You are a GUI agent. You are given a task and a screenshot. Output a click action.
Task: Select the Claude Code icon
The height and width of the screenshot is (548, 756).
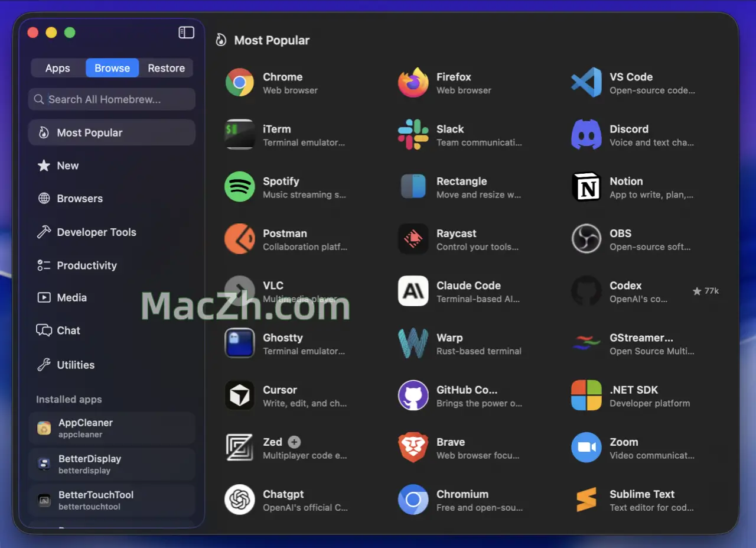[x=413, y=291]
